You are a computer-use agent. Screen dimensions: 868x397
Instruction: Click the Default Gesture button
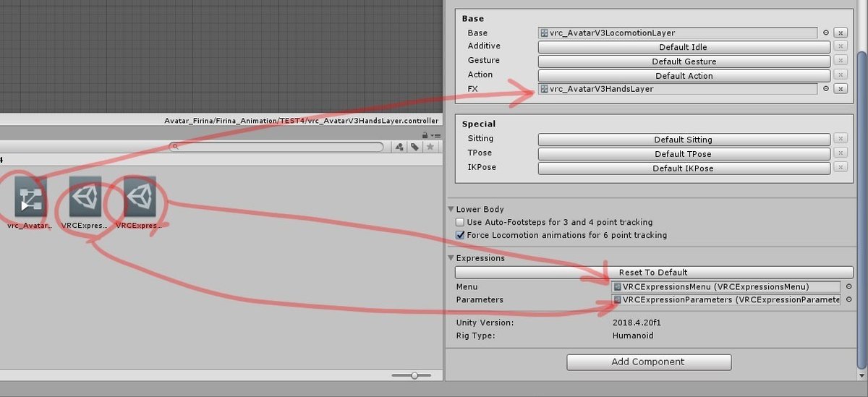pyautogui.click(x=684, y=61)
